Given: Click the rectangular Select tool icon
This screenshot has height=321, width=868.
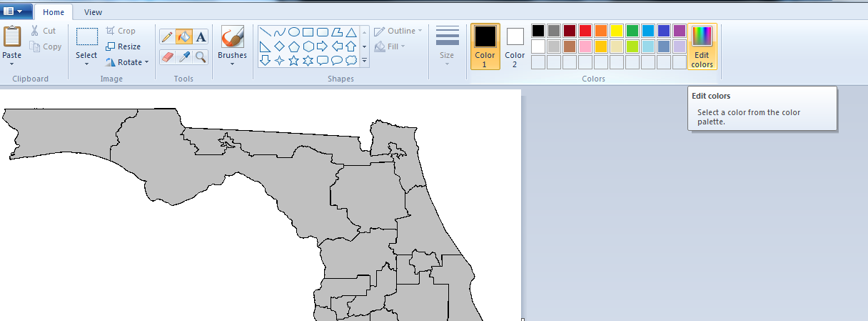Looking at the screenshot, I should (x=87, y=37).
